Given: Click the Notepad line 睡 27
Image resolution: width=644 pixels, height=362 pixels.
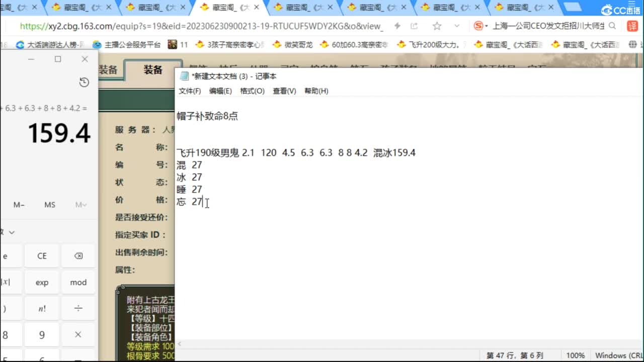Looking at the screenshot, I should point(189,189).
